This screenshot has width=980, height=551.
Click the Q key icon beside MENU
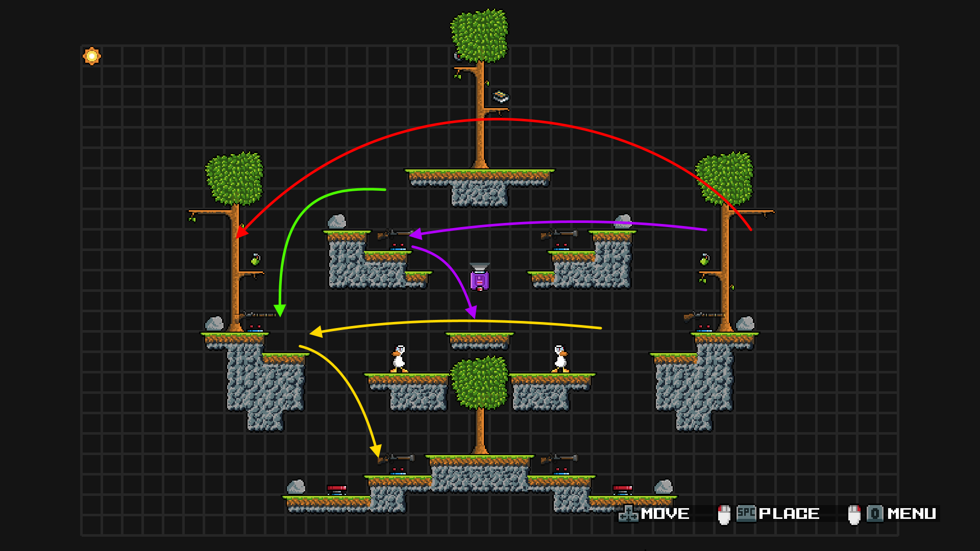875,513
